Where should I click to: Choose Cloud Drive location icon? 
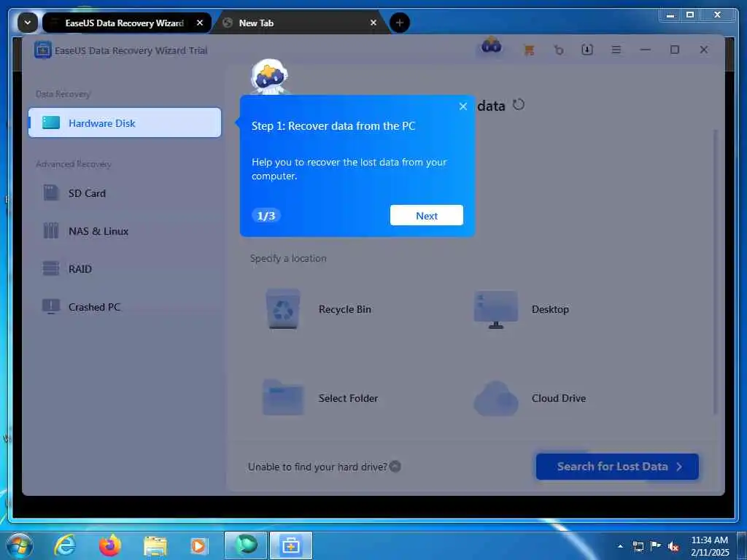[x=496, y=398]
